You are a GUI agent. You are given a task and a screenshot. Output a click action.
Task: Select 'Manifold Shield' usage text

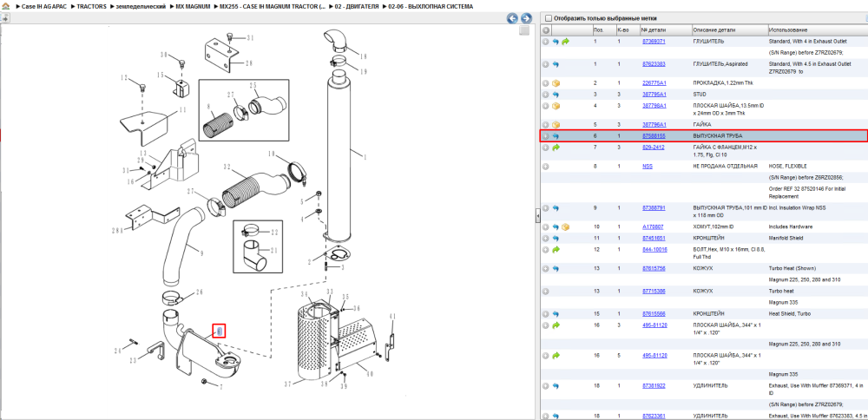785,239
